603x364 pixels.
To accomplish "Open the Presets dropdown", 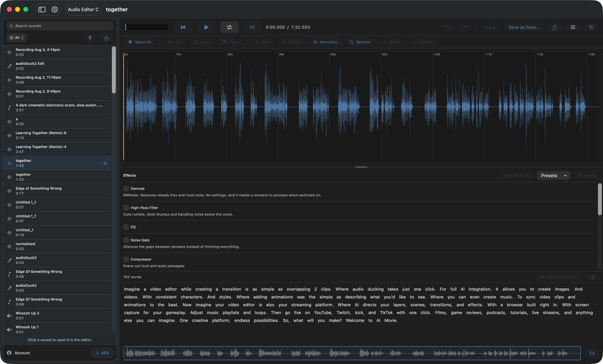I will click(553, 175).
